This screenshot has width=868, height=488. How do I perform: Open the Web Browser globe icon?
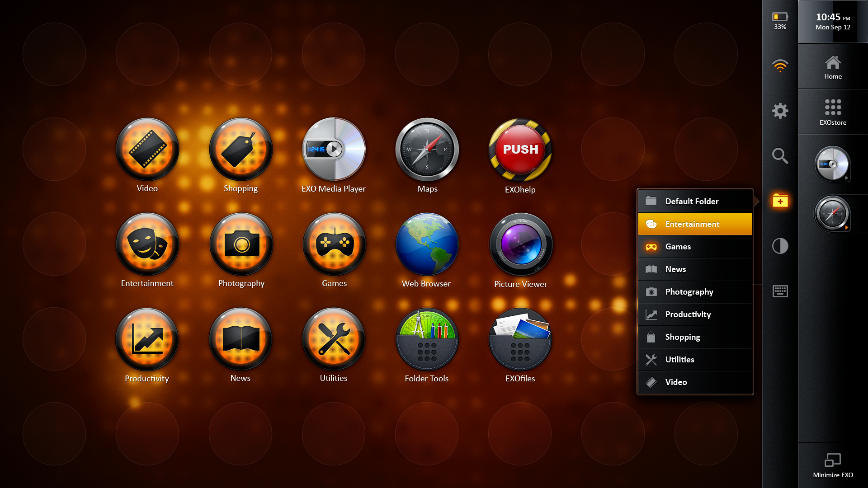pyautogui.click(x=427, y=244)
